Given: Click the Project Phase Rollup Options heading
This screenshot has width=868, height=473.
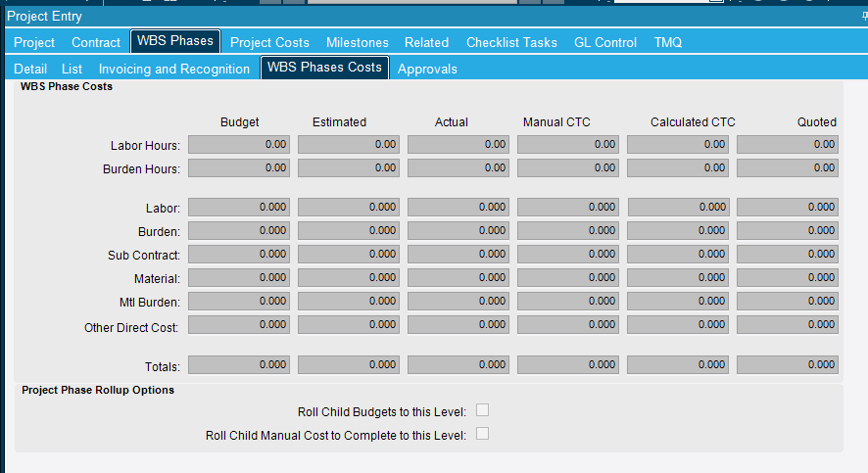Looking at the screenshot, I should (x=98, y=390).
